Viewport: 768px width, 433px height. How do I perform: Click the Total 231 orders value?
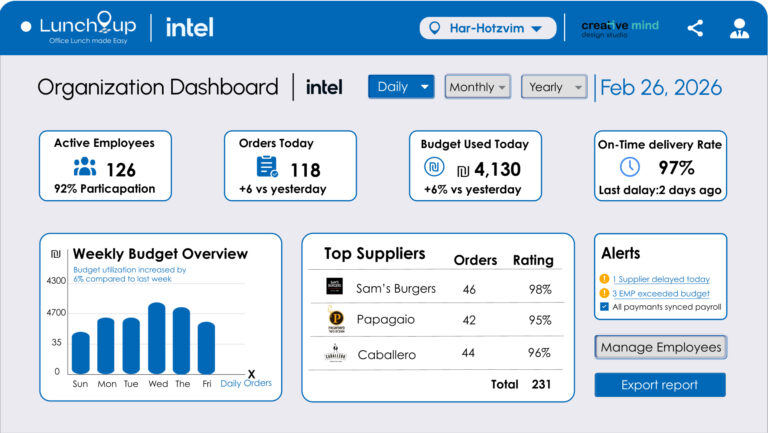(541, 384)
